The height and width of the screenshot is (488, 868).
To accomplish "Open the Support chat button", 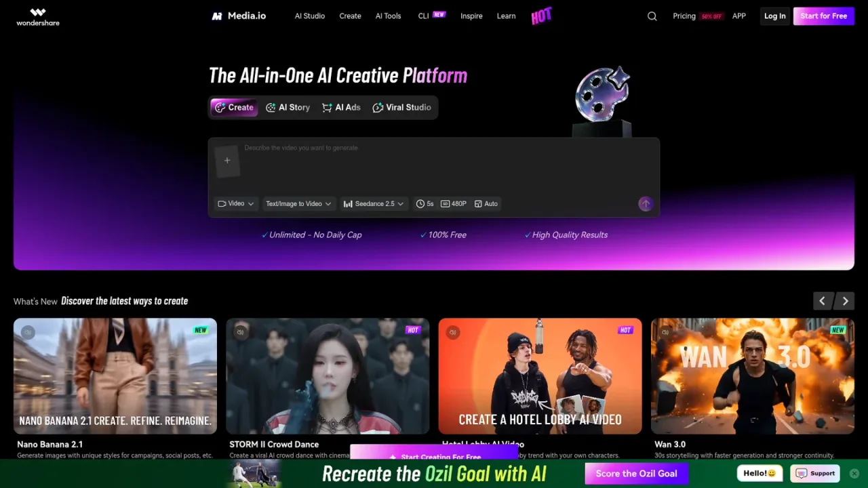I will [816, 473].
